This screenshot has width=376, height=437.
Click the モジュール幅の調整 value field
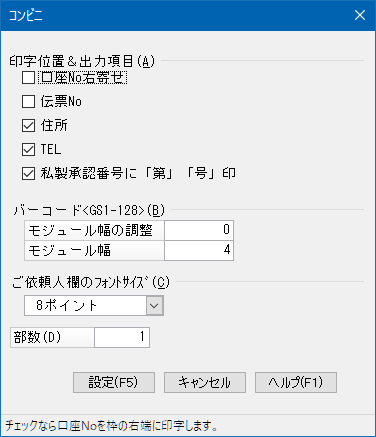pos(199,230)
